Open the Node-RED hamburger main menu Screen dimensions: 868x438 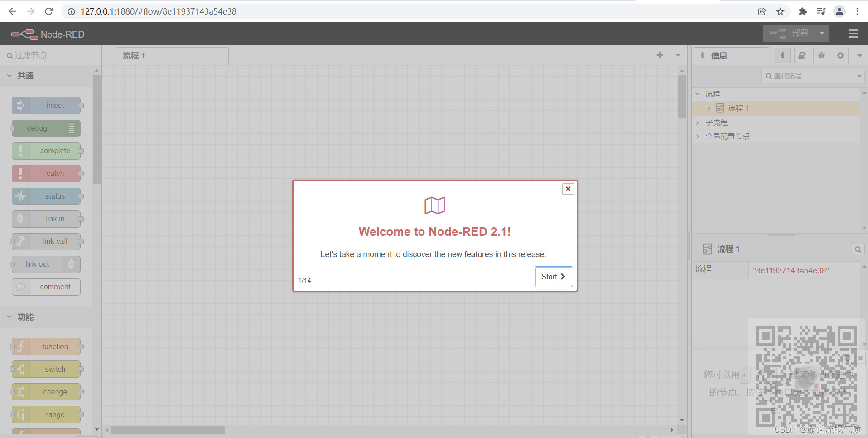pyautogui.click(x=854, y=34)
